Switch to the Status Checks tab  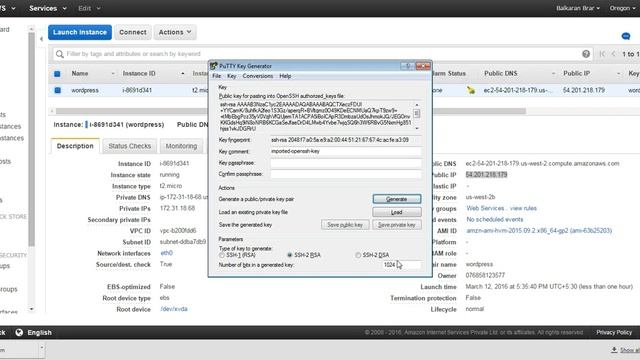[129, 146]
